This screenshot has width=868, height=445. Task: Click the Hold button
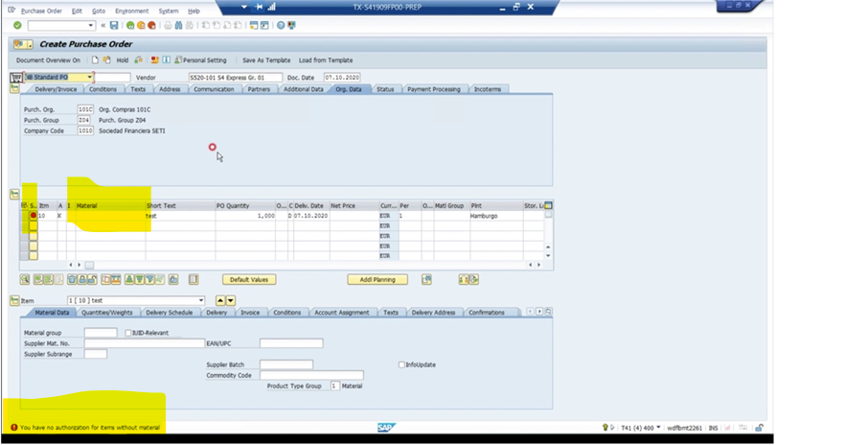point(123,60)
